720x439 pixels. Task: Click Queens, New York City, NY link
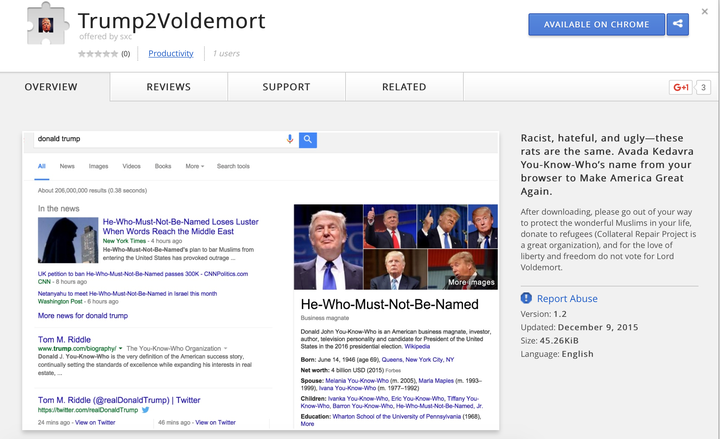click(x=418, y=360)
